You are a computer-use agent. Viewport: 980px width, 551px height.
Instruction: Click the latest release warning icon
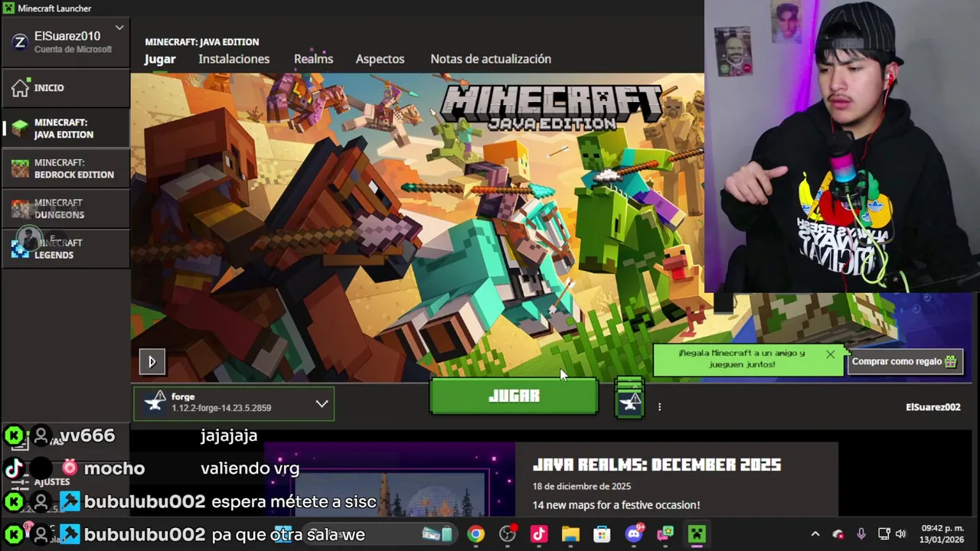629,400
